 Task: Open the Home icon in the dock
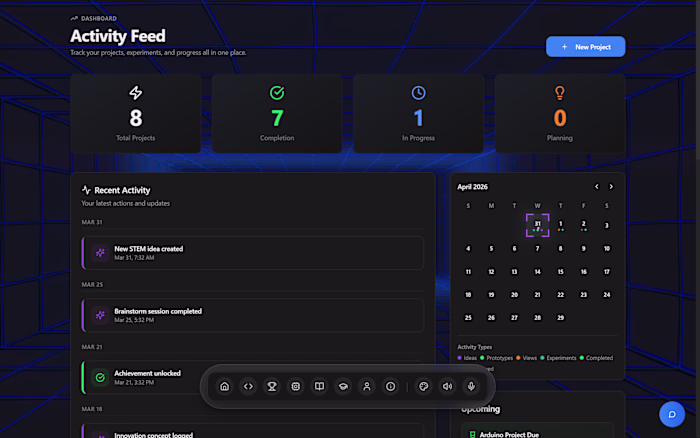(x=225, y=386)
